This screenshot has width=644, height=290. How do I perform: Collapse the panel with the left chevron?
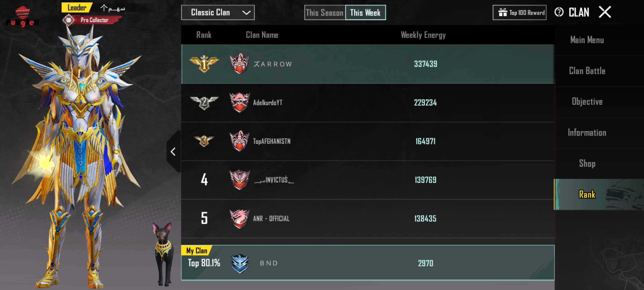(173, 151)
